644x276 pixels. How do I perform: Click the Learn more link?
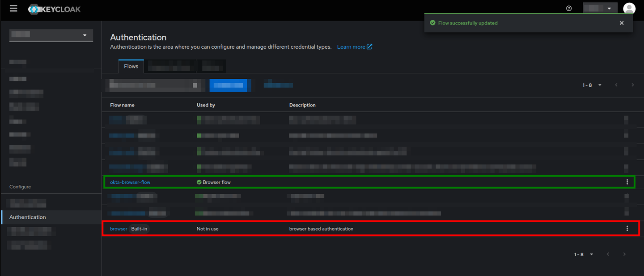pos(351,46)
